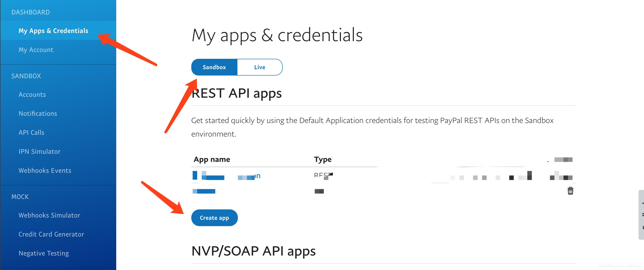Click the My Account menu item
Image resolution: width=644 pixels, height=270 pixels.
point(37,50)
